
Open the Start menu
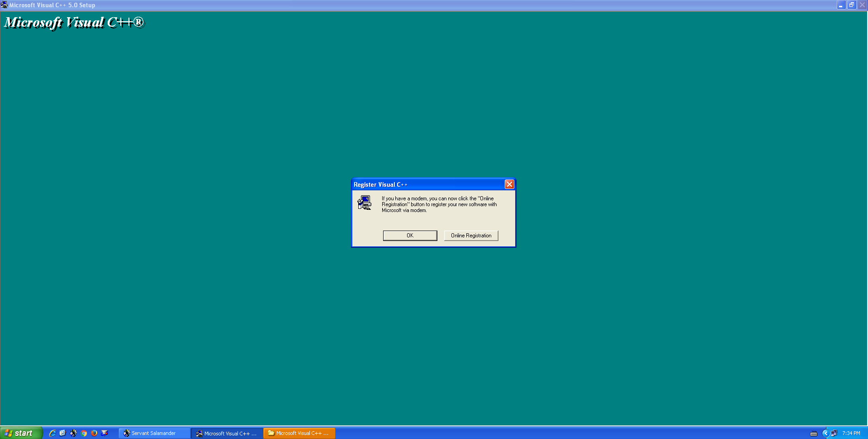[x=20, y=433]
